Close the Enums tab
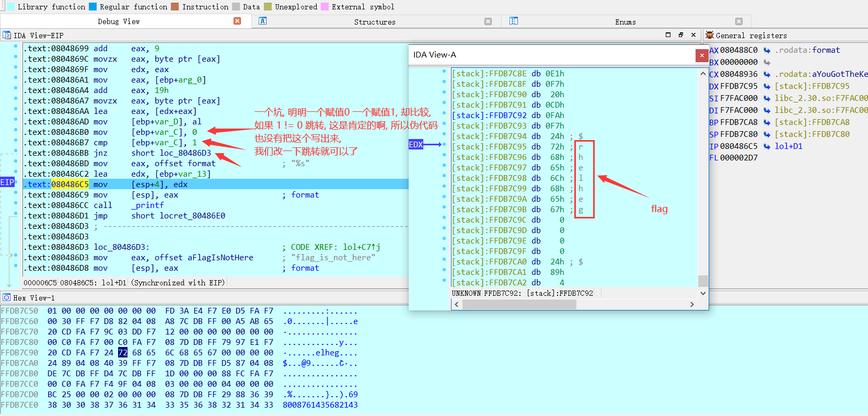Screen dimensions: 868x416 pos(739,21)
